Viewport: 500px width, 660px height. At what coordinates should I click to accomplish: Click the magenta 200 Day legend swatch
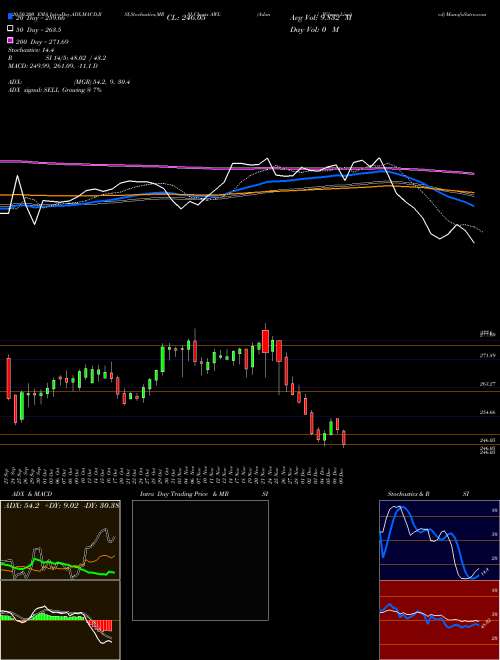tap(10, 41)
